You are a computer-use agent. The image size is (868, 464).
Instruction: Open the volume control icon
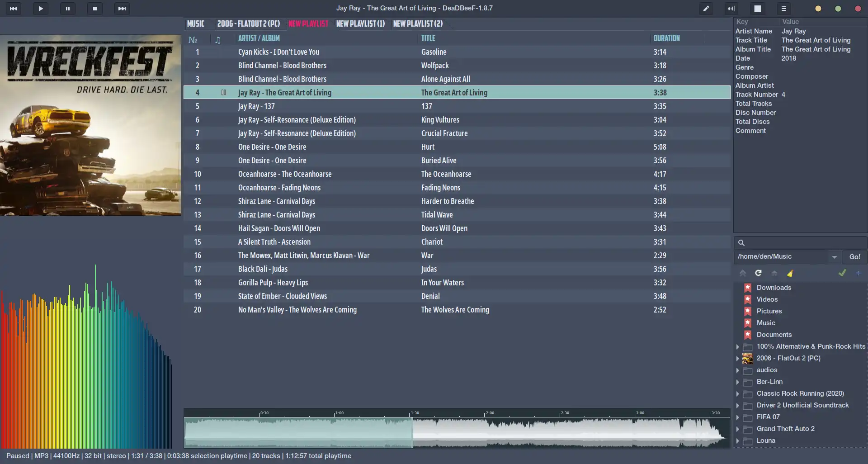click(x=731, y=8)
